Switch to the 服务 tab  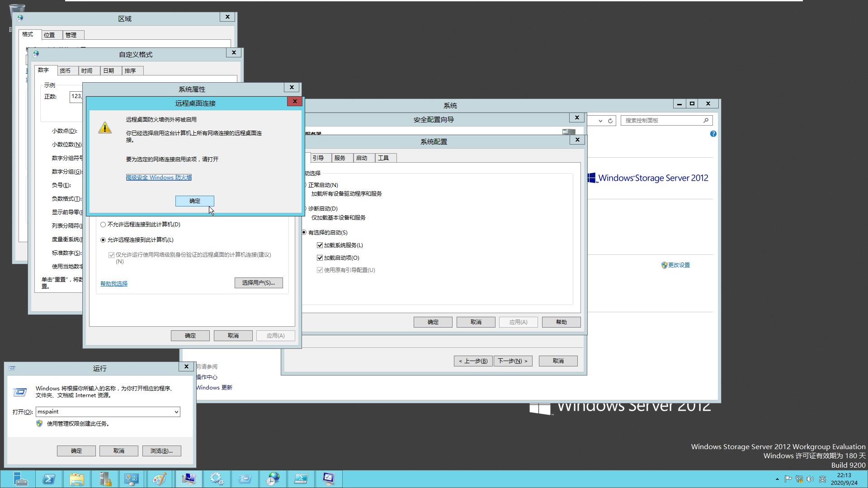pos(340,158)
